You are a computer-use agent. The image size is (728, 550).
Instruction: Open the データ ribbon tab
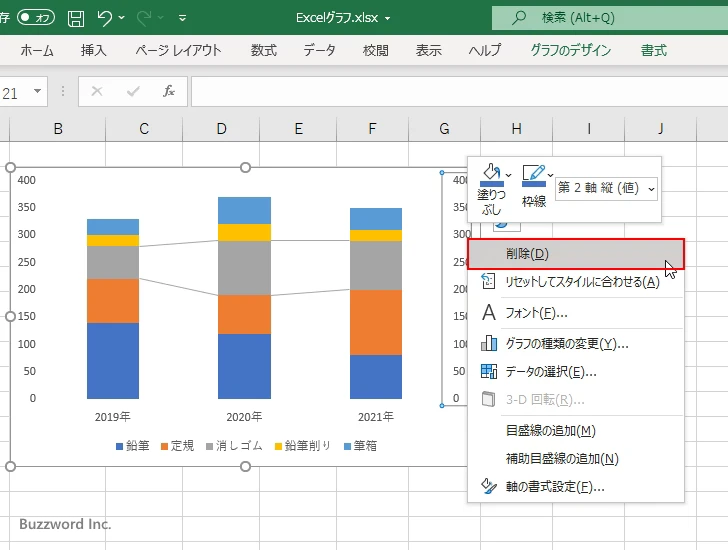(319, 50)
